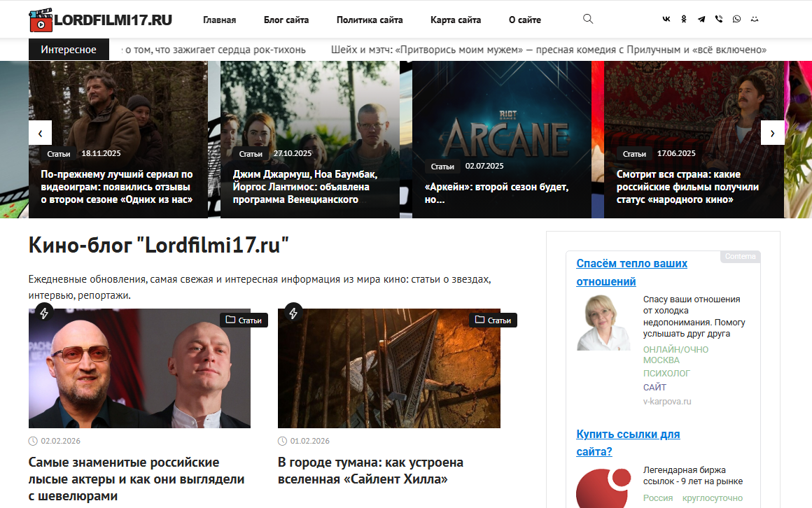Click the LORDFILMI17.RU clapperboard logo
This screenshot has width=812, height=508.
[101, 20]
